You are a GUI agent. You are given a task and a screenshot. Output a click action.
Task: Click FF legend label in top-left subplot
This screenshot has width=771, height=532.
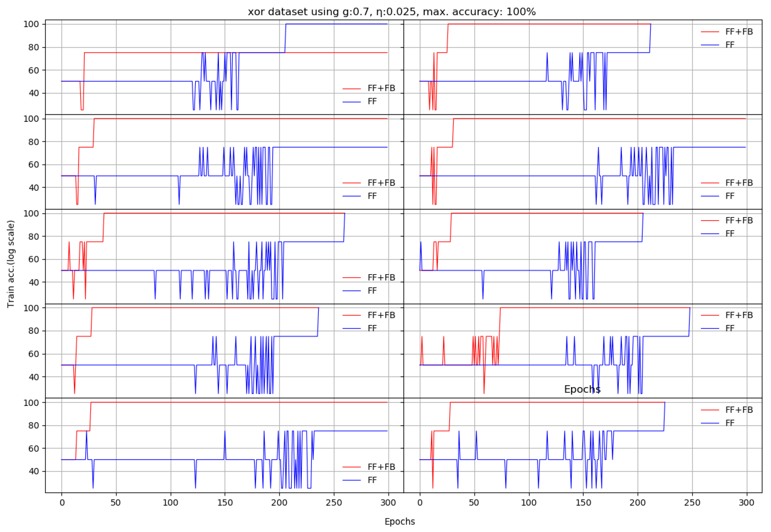[372, 101]
